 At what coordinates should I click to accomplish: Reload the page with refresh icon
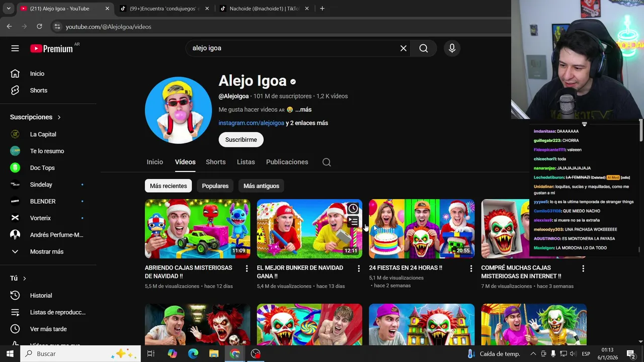(x=39, y=27)
